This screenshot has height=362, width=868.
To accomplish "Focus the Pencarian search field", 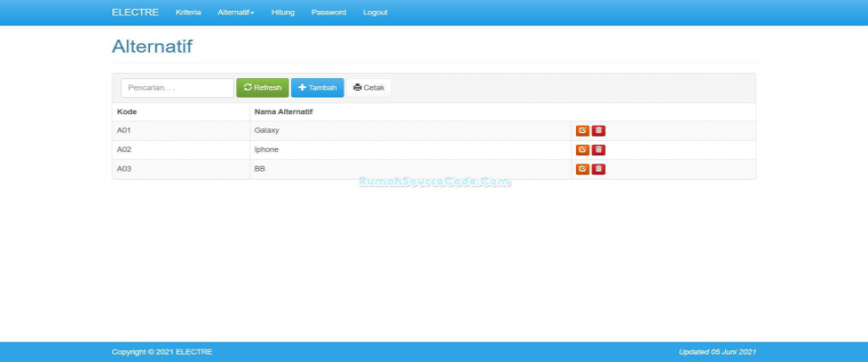I will pos(177,87).
